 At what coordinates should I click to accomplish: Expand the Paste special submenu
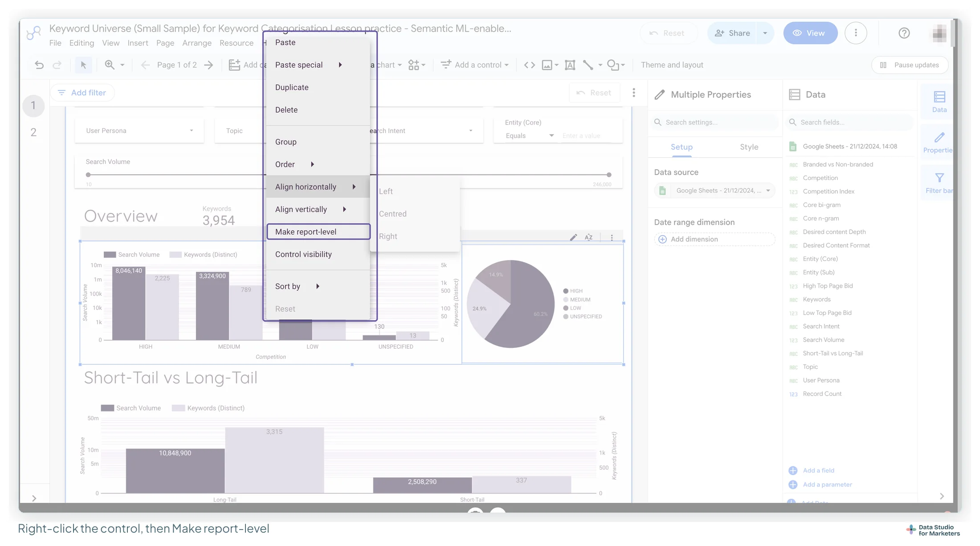pos(318,65)
